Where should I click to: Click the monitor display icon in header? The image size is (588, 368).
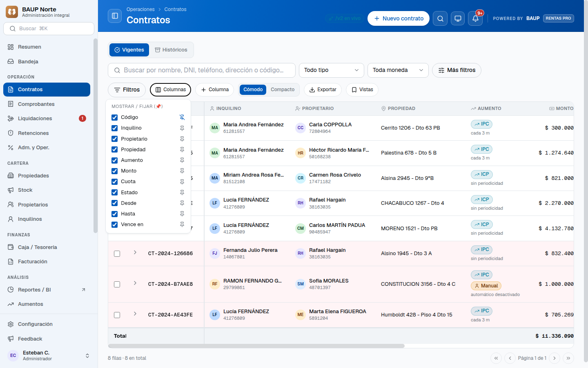click(458, 18)
